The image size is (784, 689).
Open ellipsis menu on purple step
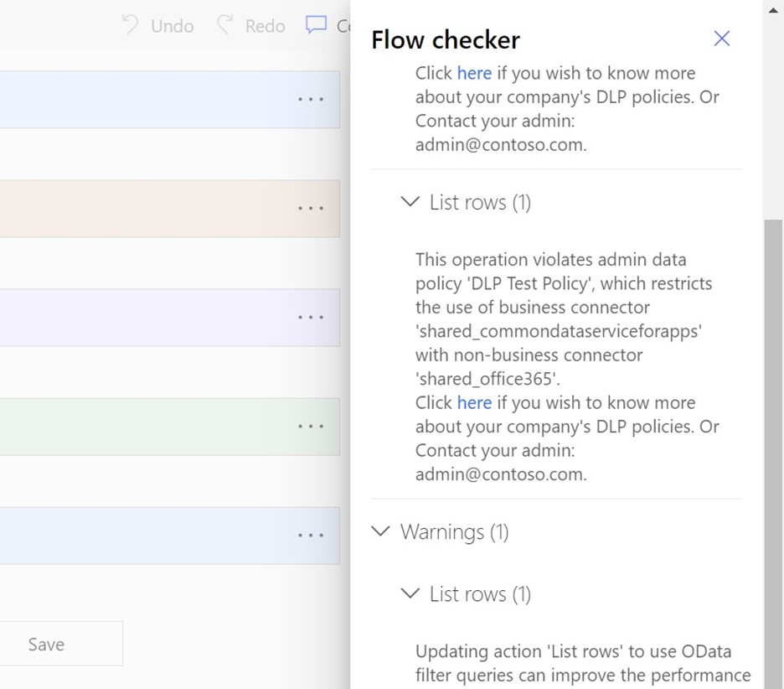tap(311, 317)
